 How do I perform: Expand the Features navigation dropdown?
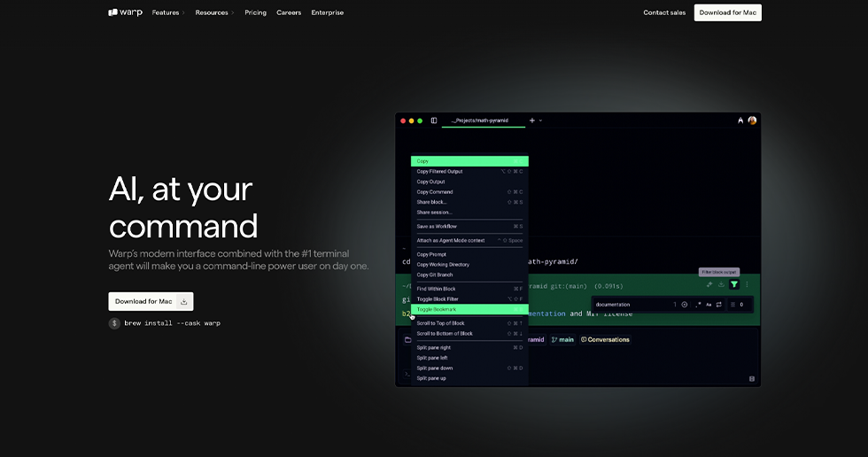tap(168, 12)
